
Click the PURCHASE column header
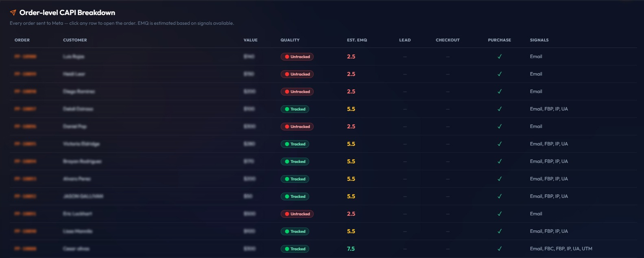click(500, 40)
